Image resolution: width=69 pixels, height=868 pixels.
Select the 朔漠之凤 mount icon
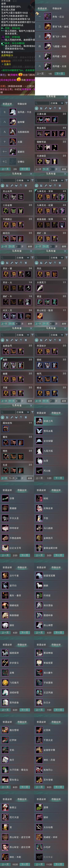[39, 421]
